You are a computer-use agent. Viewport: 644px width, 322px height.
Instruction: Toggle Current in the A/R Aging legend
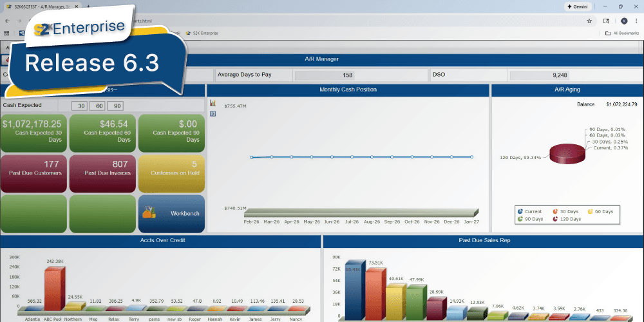530,211
